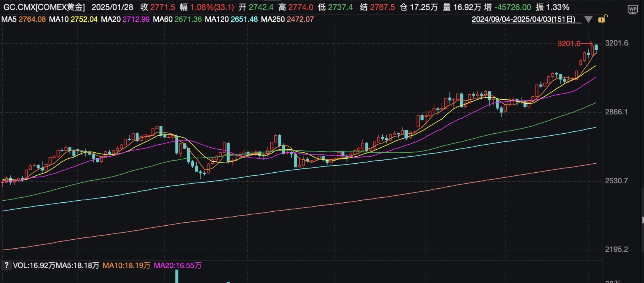Image resolution: width=644 pixels, height=283 pixels.
Task: Click the MA5 2764.08 indicator label
Action: tap(24, 19)
